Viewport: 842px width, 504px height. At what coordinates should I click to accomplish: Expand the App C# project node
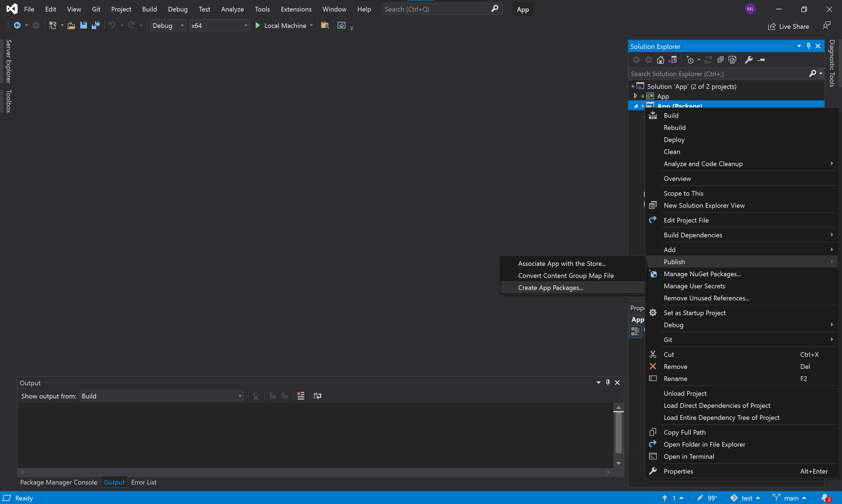coord(636,96)
